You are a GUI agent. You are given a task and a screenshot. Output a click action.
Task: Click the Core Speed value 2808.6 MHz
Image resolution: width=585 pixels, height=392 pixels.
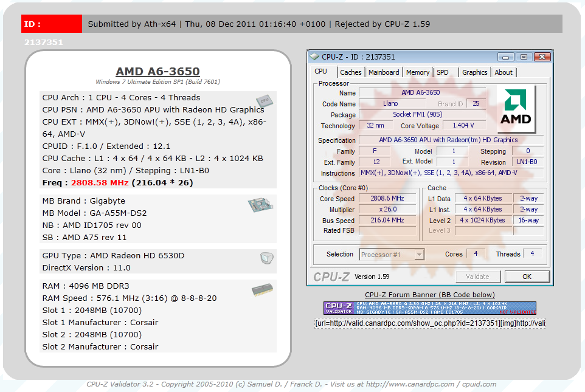[387, 198]
